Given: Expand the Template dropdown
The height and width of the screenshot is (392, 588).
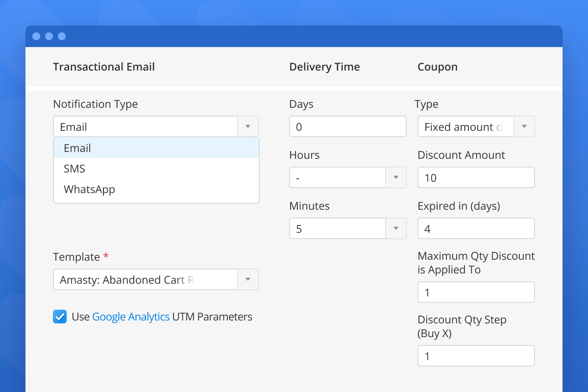Looking at the screenshot, I should pos(248,279).
